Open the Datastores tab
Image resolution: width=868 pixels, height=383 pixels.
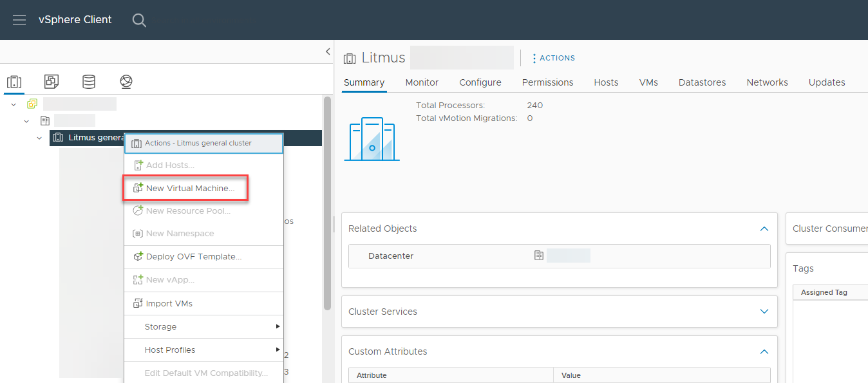702,82
